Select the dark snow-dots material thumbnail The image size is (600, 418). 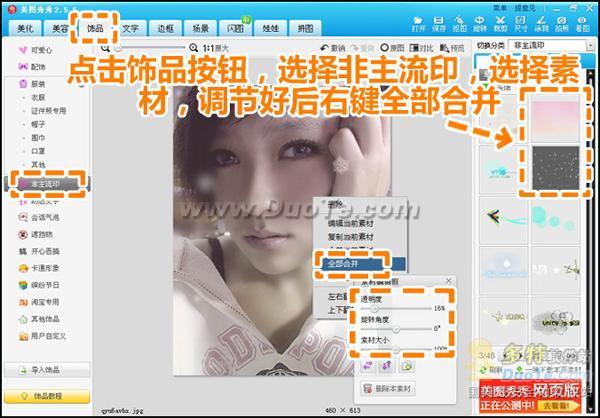(556, 168)
